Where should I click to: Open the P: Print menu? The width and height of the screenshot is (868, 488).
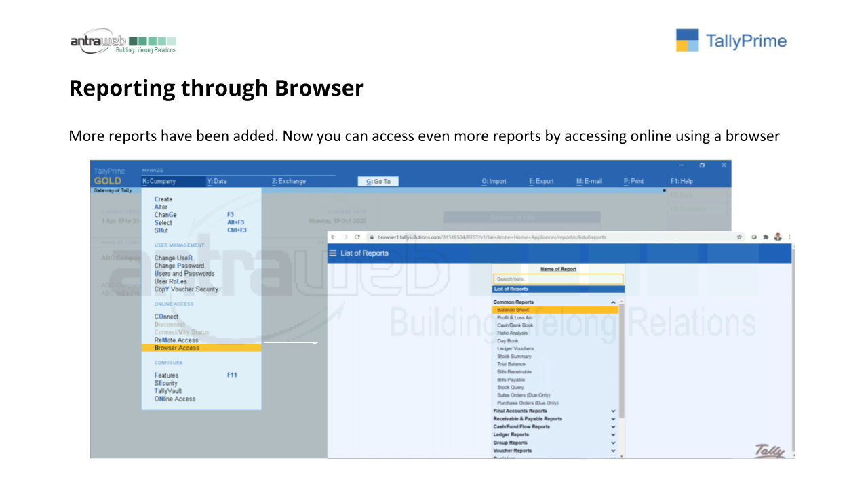click(x=634, y=181)
